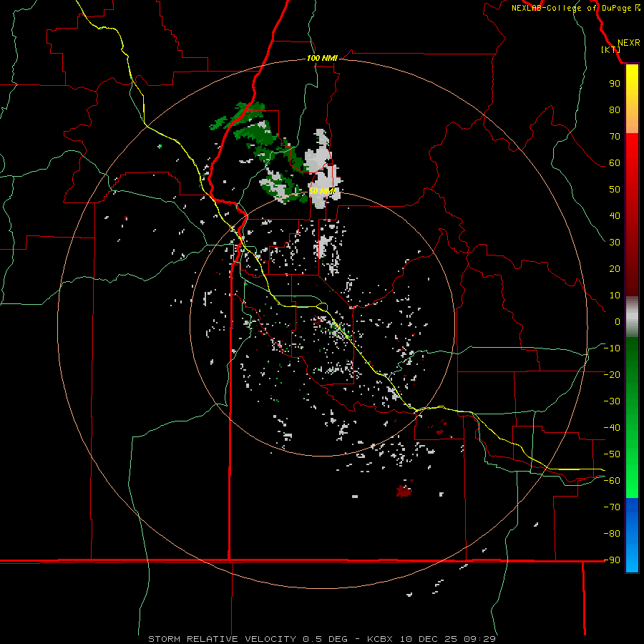Select the -60 scale value

[x=612, y=481]
